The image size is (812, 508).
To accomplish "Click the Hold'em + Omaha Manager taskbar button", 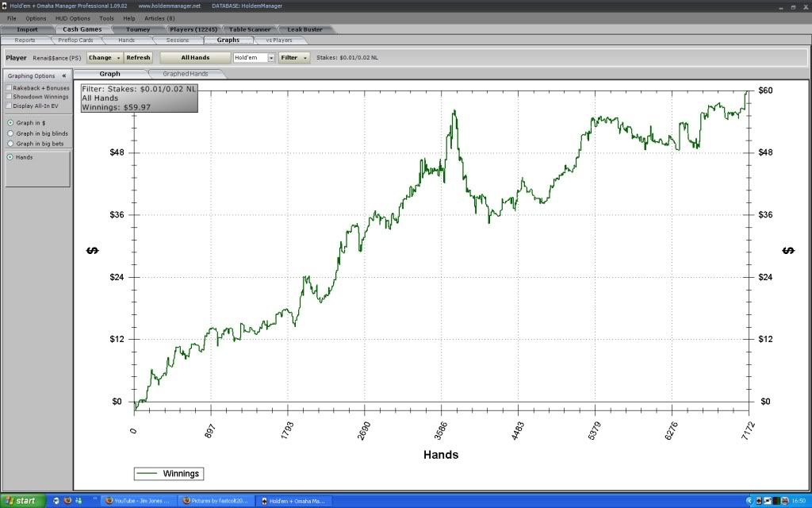I will 294,501.
